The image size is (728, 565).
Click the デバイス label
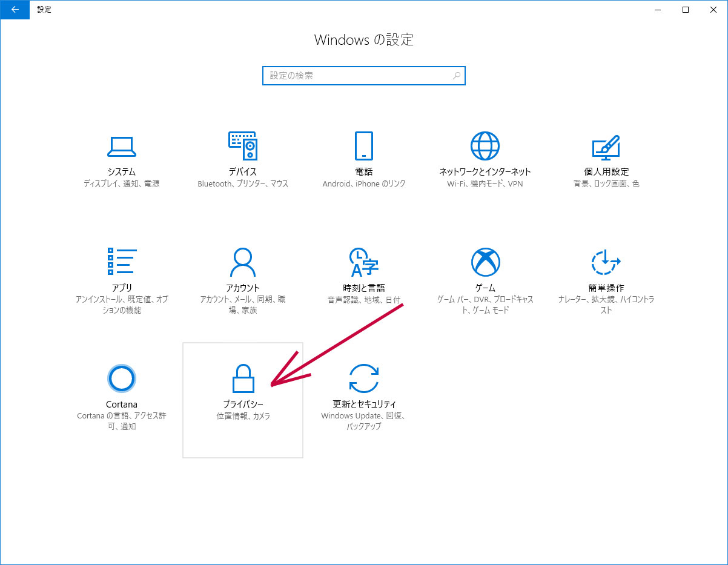[243, 172]
